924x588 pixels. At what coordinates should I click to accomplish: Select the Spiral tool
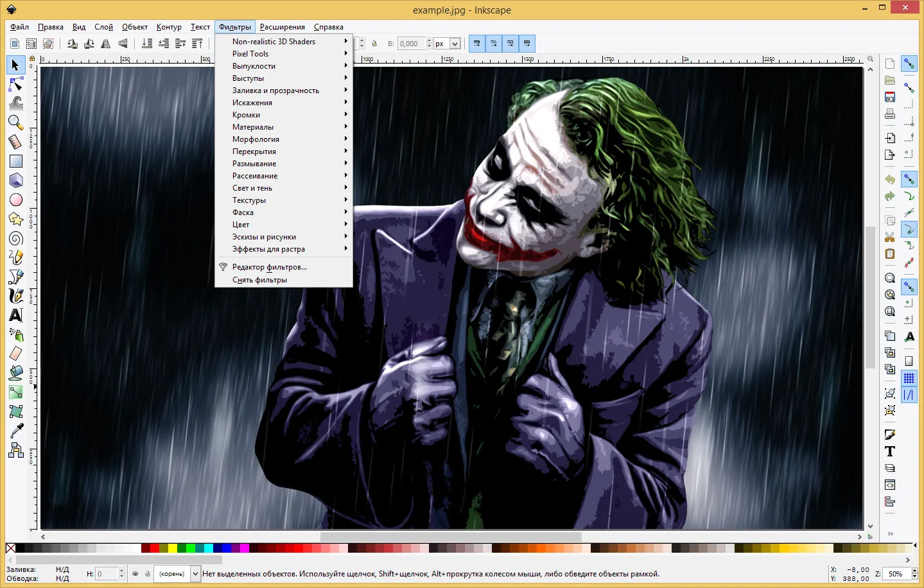[15, 238]
